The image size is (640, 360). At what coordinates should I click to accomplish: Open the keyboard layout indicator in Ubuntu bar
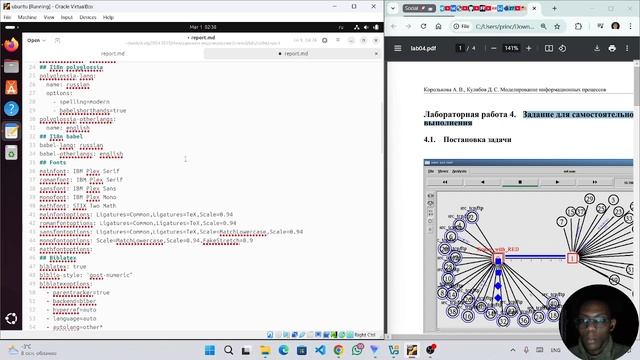tap(341, 27)
